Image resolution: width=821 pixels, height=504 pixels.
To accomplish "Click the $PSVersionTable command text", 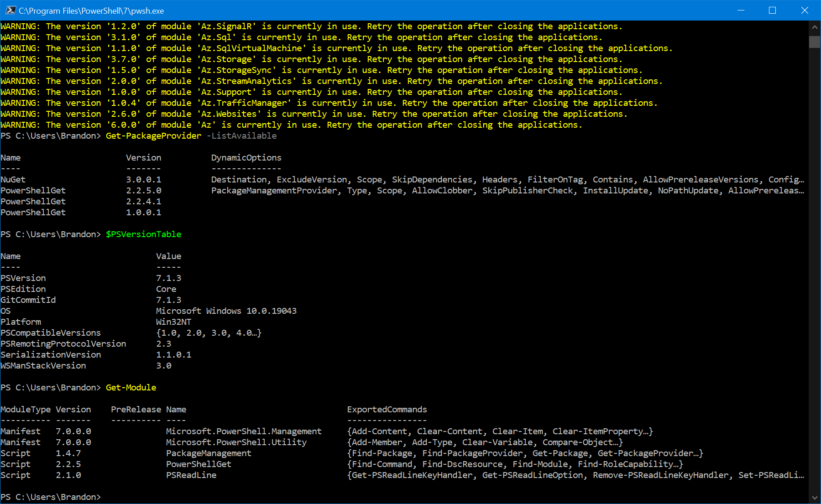I will click(143, 234).
